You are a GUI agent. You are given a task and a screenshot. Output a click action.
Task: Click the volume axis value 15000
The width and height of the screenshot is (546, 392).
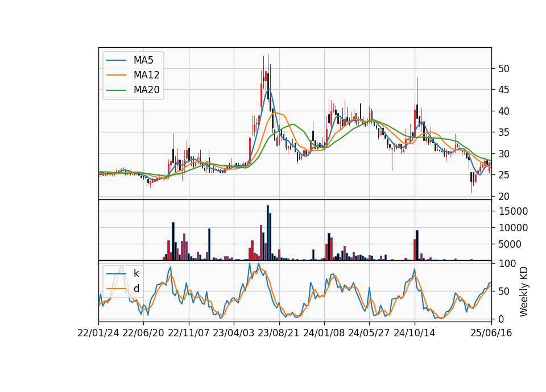[513, 211]
